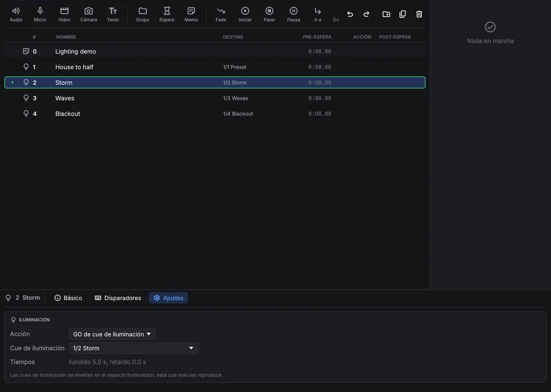Viewport: 551px width, 392px height.
Task: Click the Pausa toolbar button
Action: [x=294, y=15]
